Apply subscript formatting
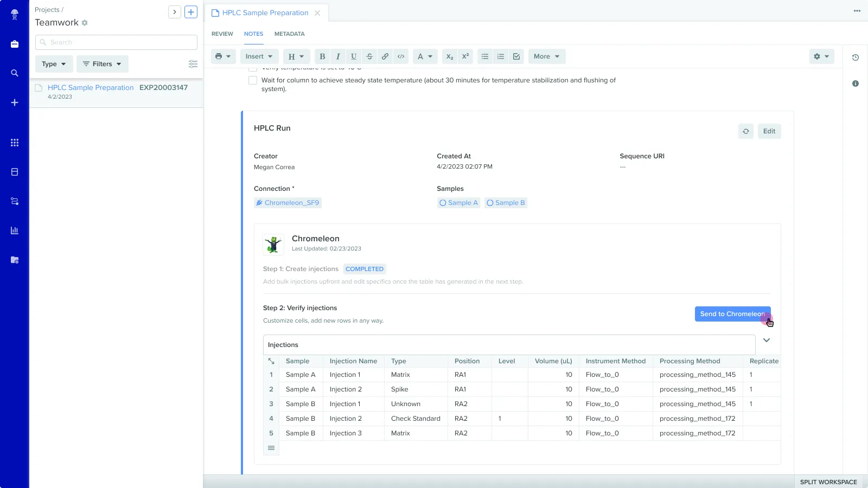Image resolution: width=868 pixels, height=488 pixels. point(449,56)
